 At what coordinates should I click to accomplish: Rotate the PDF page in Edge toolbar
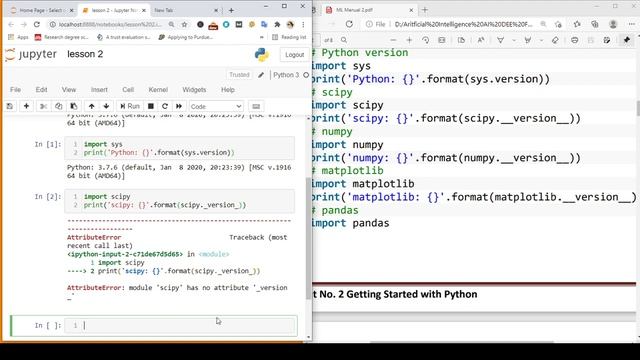coord(425,40)
